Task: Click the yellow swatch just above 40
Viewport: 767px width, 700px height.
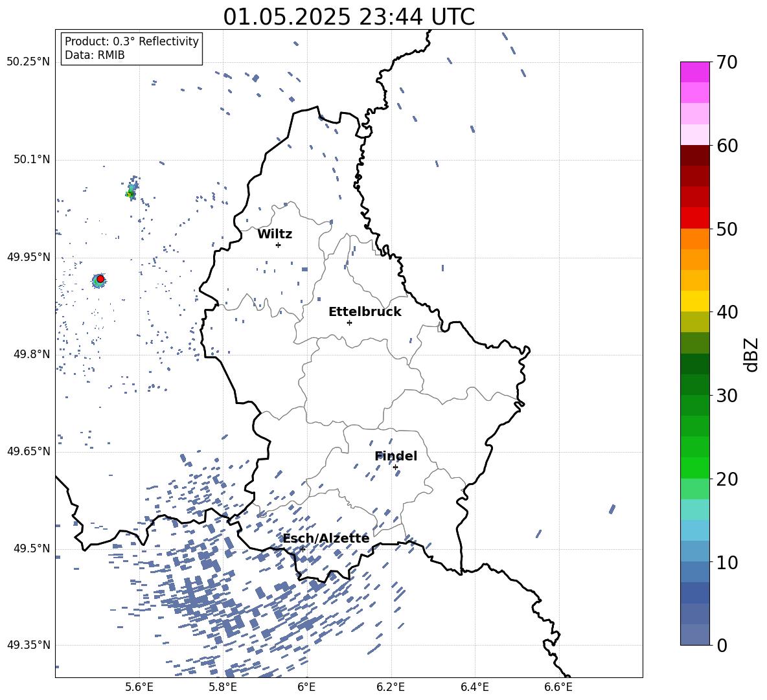Action: 694,301
